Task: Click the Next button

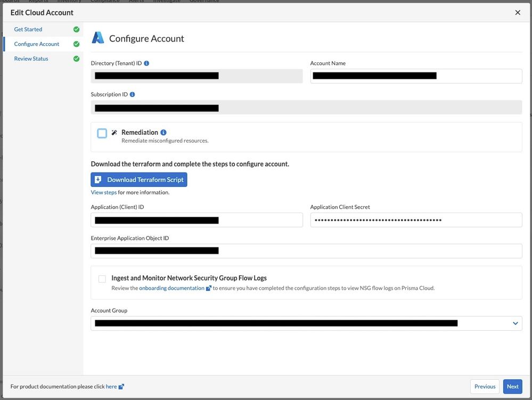Action: [512, 387]
